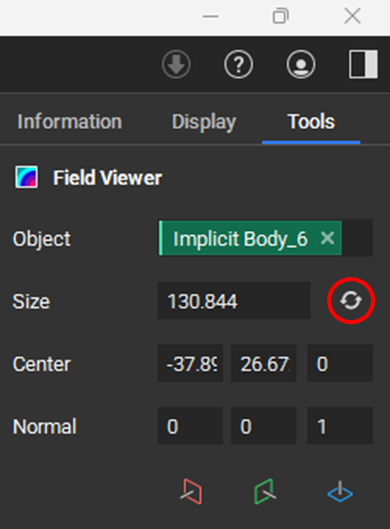Click the Normal X field showing 0

[x=190, y=426]
